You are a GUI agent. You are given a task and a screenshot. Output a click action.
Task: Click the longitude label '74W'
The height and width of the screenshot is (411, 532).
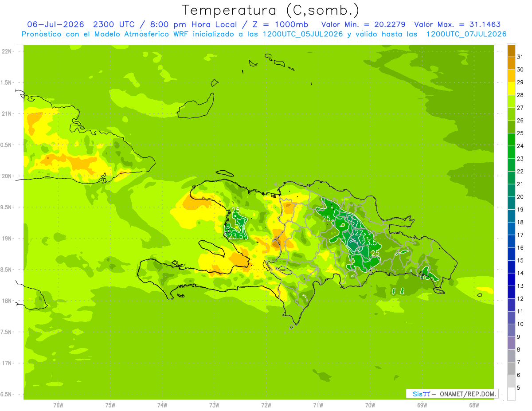(x=162, y=405)
